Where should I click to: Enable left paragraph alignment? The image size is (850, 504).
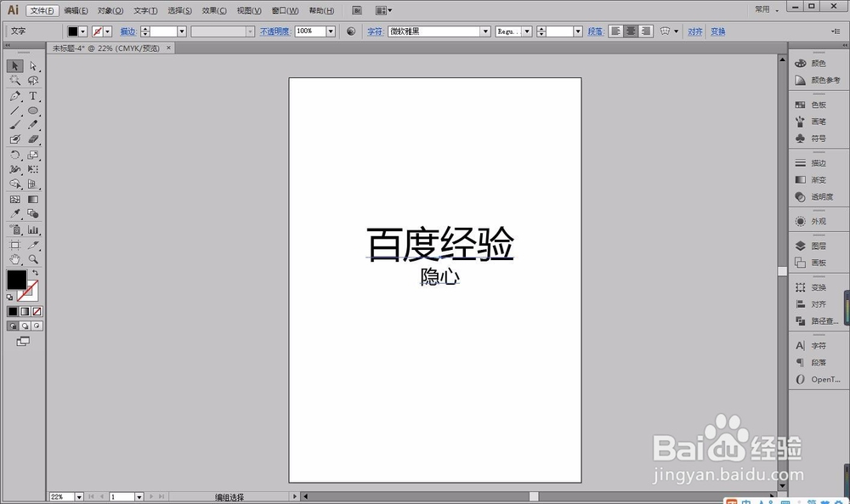[x=615, y=31]
